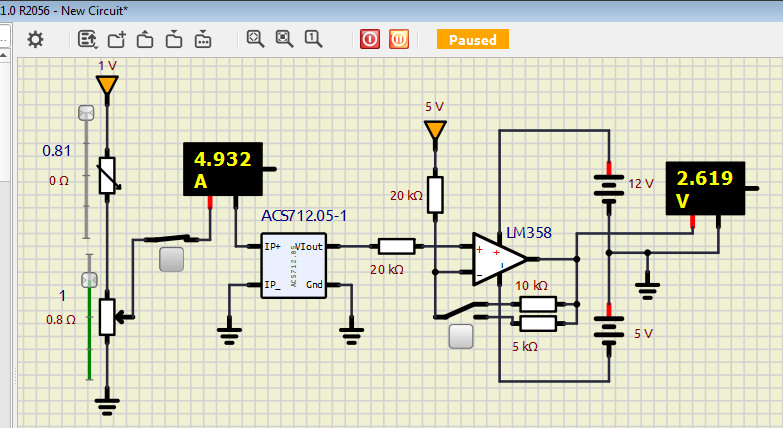Image resolution: width=783 pixels, height=428 pixels.
Task: Toggle the switch button below the LM358
Action: pyautogui.click(x=462, y=336)
